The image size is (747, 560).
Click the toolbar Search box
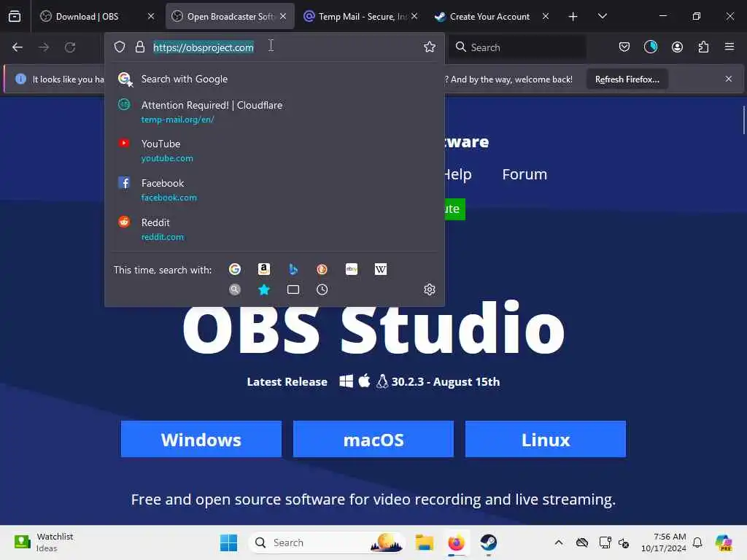[x=518, y=47]
